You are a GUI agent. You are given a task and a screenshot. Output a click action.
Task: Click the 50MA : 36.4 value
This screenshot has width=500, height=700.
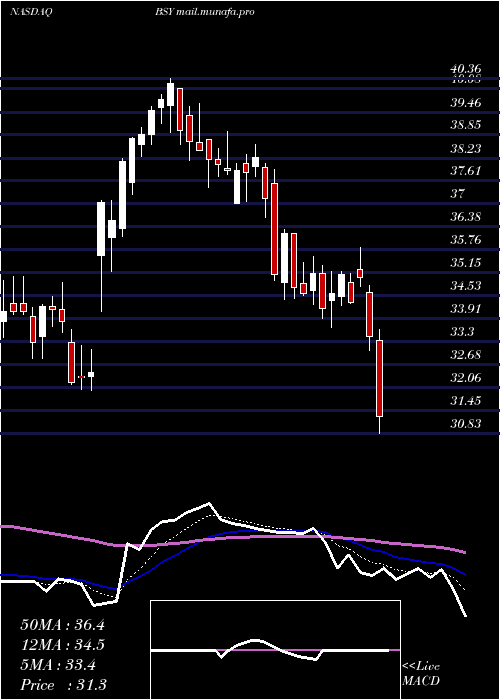[x=62, y=625]
